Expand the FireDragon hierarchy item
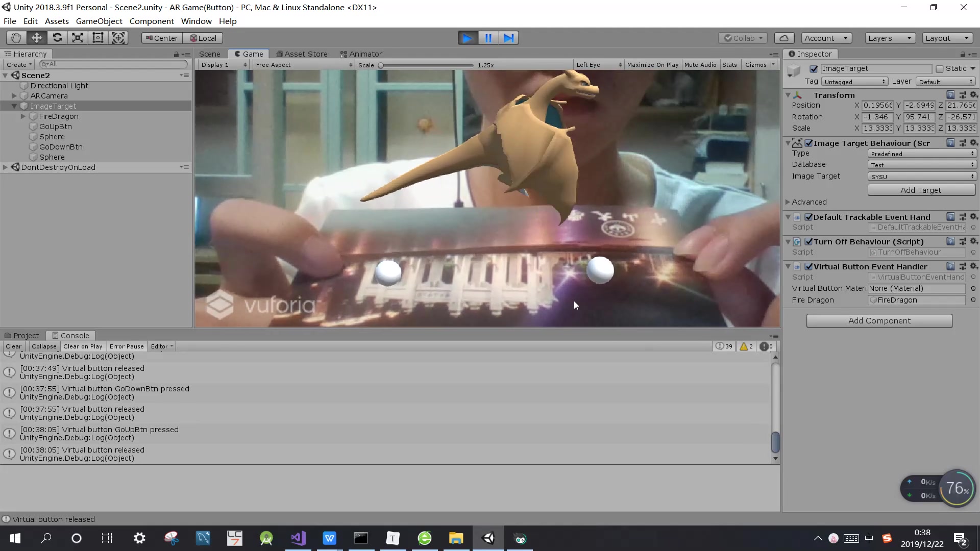 [x=23, y=116]
